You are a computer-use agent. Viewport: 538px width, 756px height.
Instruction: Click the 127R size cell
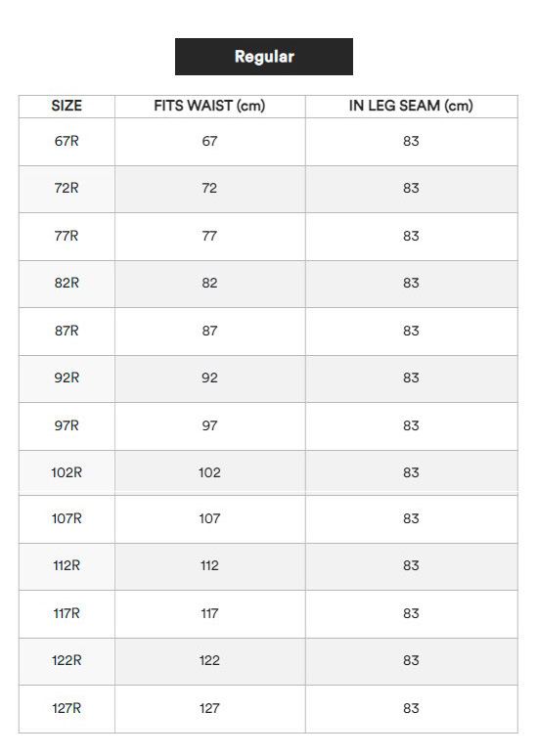pyautogui.click(x=67, y=709)
